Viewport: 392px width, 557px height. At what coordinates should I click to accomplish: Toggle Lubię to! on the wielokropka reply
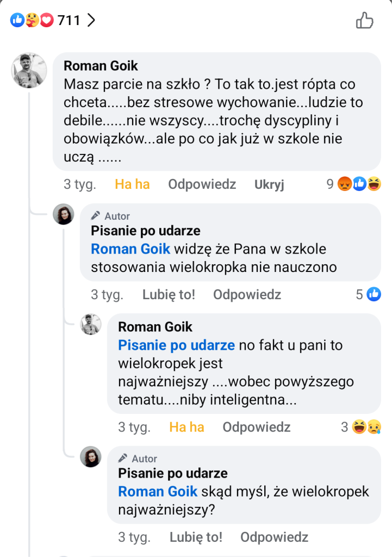[x=169, y=295]
